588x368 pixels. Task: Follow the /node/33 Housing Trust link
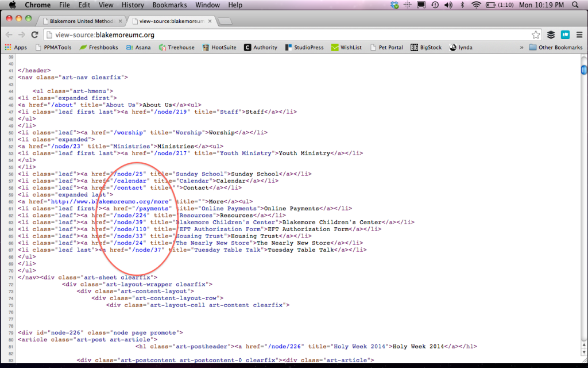coord(128,236)
